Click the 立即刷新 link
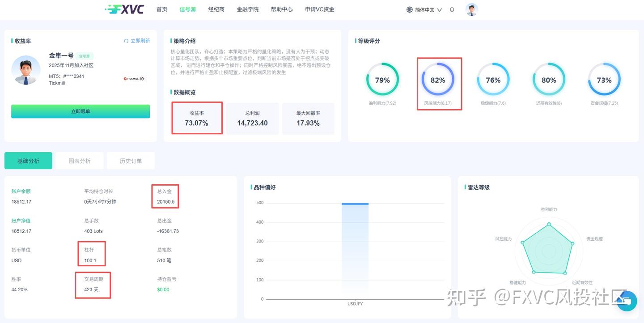This screenshot has width=644, height=323. (140, 41)
